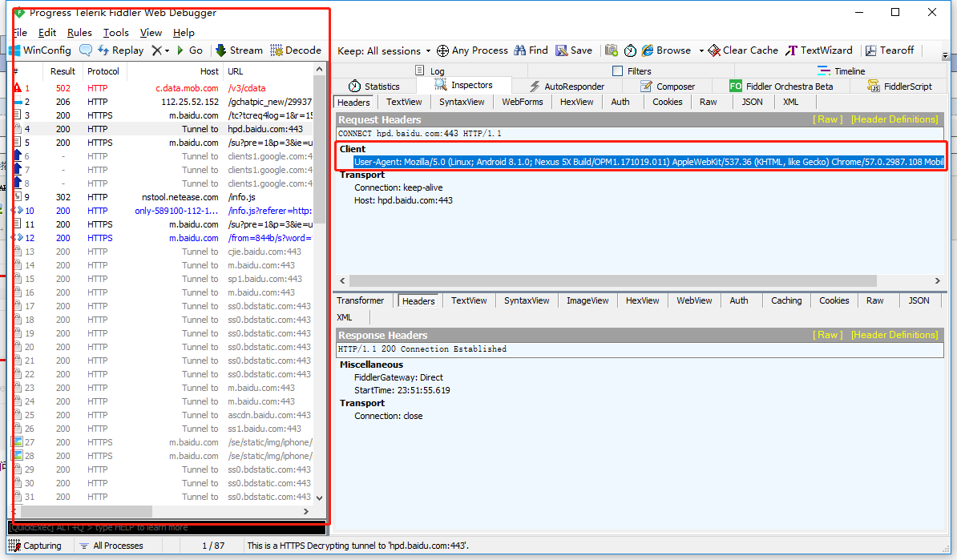957x560 pixels.
Task: Toggle the Decode toolbar button
Action: point(296,50)
